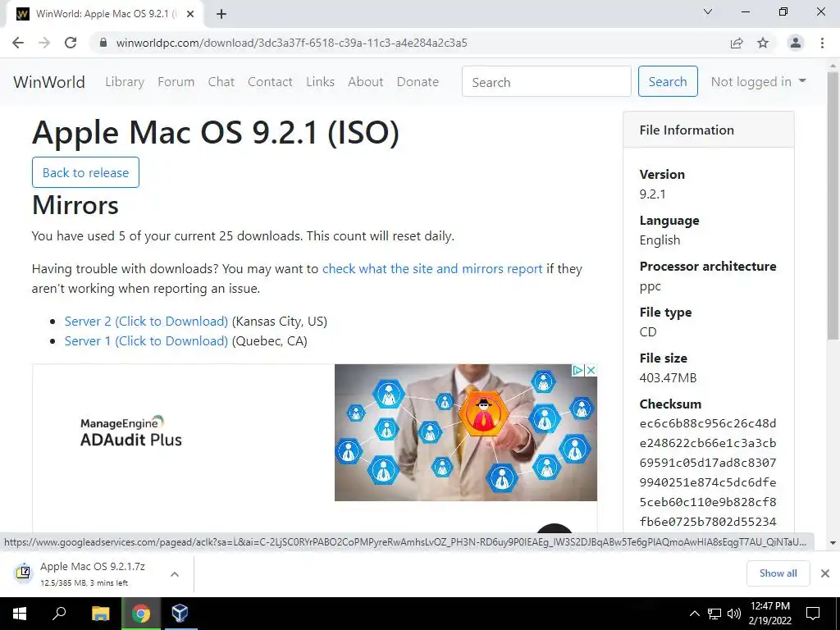Reload the current page
Viewport: 840px width, 630px height.
[x=71, y=43]
